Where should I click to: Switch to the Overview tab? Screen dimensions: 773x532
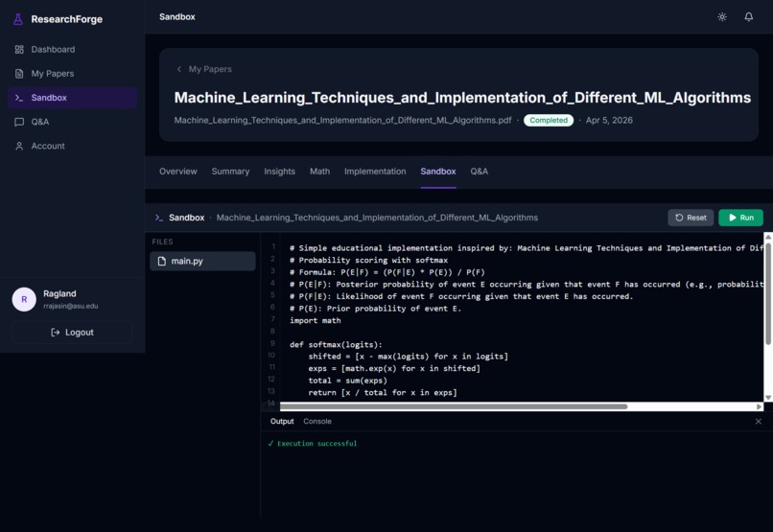[x=178, y=172]
